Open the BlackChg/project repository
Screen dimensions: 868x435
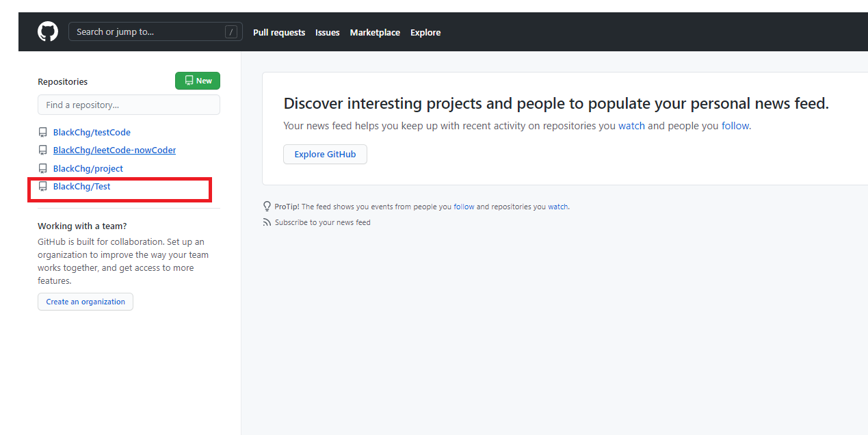pos(88,168)
